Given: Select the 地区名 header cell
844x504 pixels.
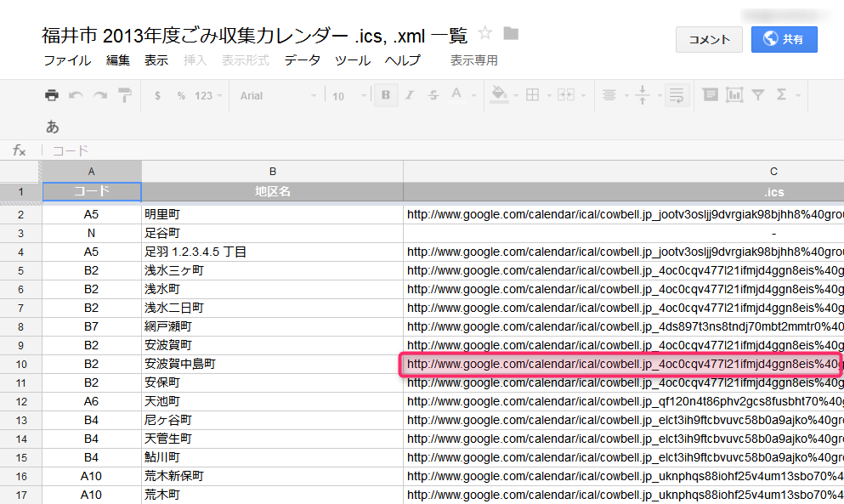Looking at the screenshot, I should [272, 192].
